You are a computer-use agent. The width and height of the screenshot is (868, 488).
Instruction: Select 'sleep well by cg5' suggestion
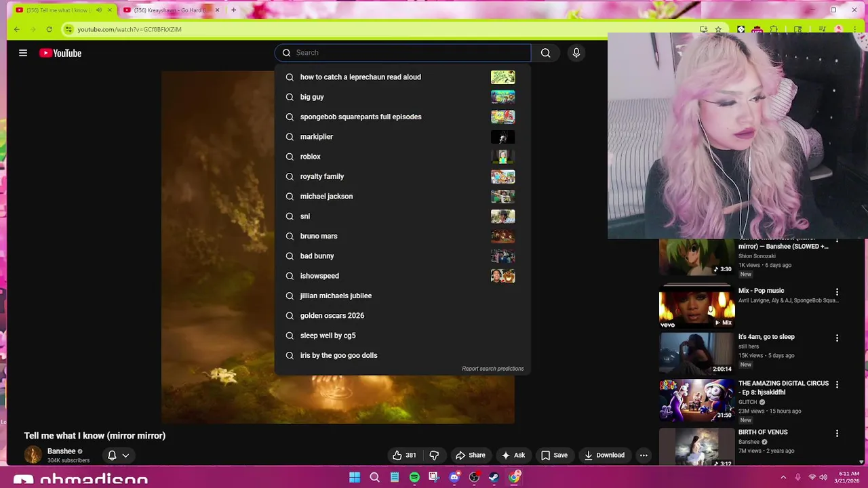click(403, 335)
